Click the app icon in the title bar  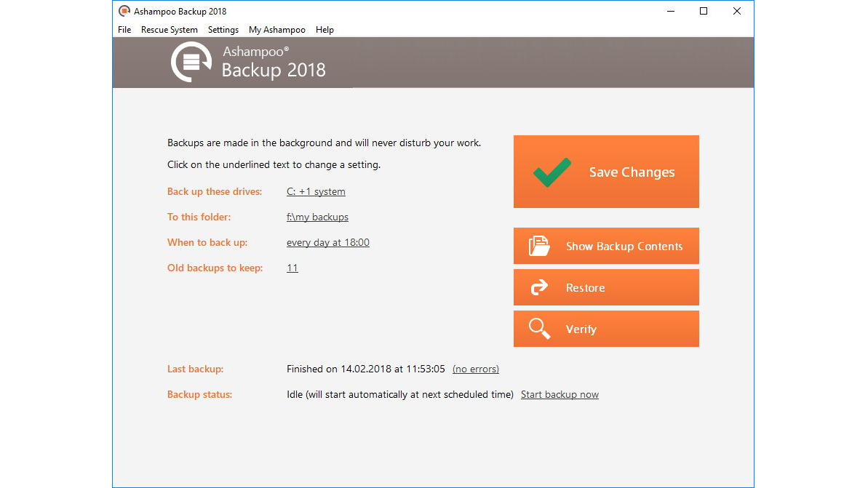124,11
